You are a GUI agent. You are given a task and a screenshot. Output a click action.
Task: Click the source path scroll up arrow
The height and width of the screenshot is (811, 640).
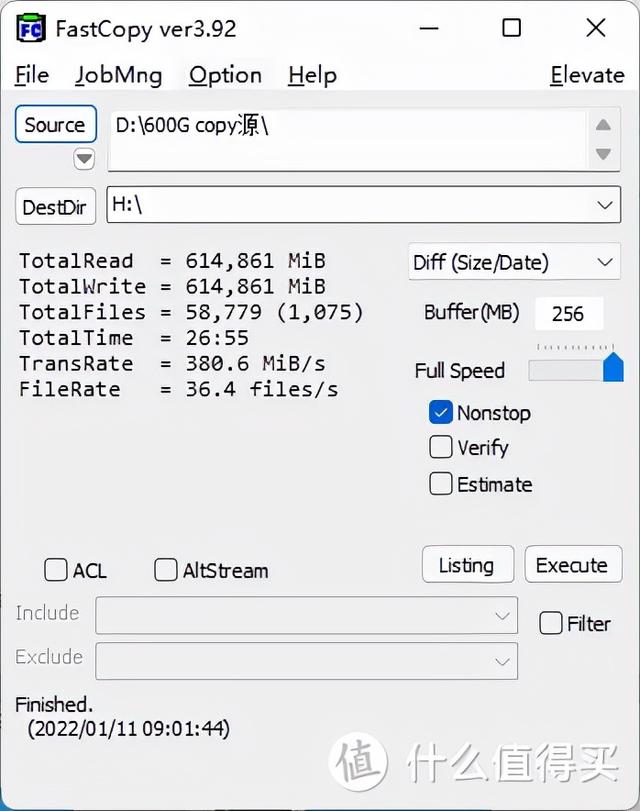point(603,125)
